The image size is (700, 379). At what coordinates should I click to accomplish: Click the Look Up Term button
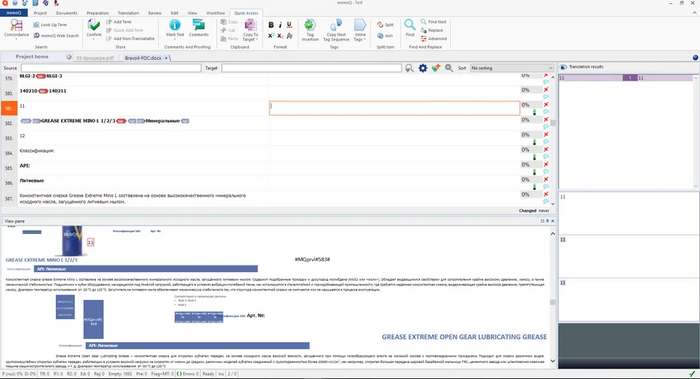(50, 25)
